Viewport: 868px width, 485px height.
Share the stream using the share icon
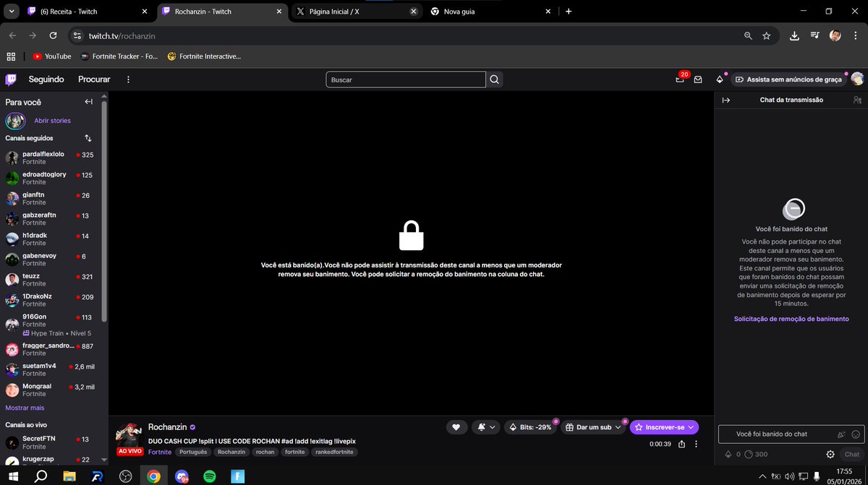tap(681, 445)
